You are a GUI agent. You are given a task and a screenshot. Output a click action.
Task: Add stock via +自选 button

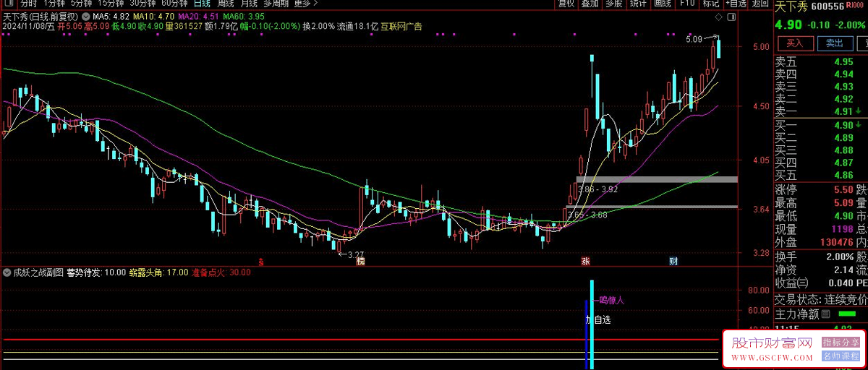pos(735,4)
